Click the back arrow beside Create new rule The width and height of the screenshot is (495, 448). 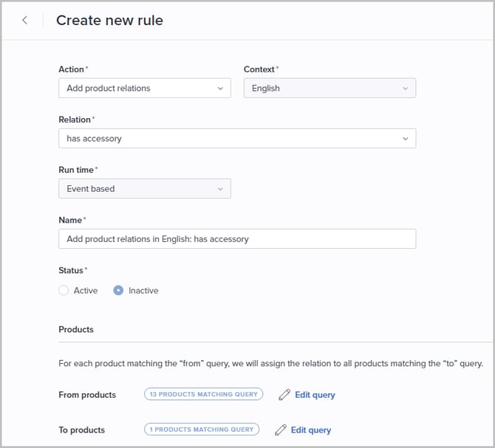[x=24, y=21]
